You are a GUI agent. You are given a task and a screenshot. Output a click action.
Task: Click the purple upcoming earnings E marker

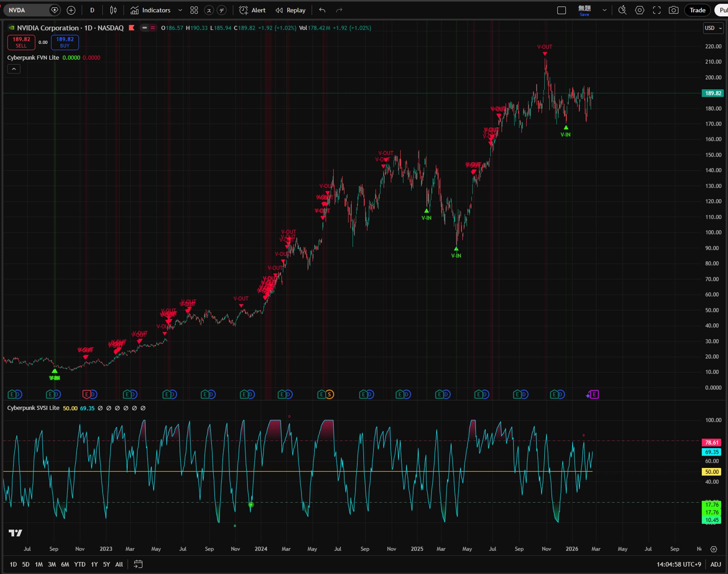tap(594, 395)
